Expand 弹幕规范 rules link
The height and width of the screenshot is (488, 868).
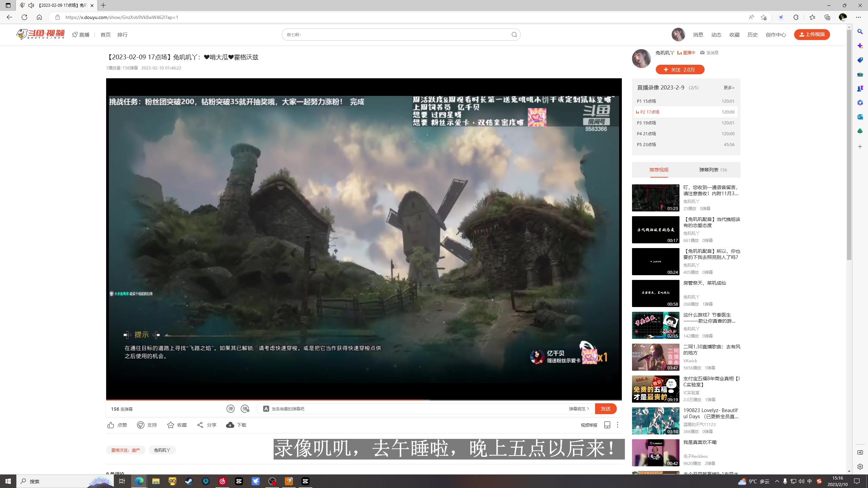click(579, 409)
